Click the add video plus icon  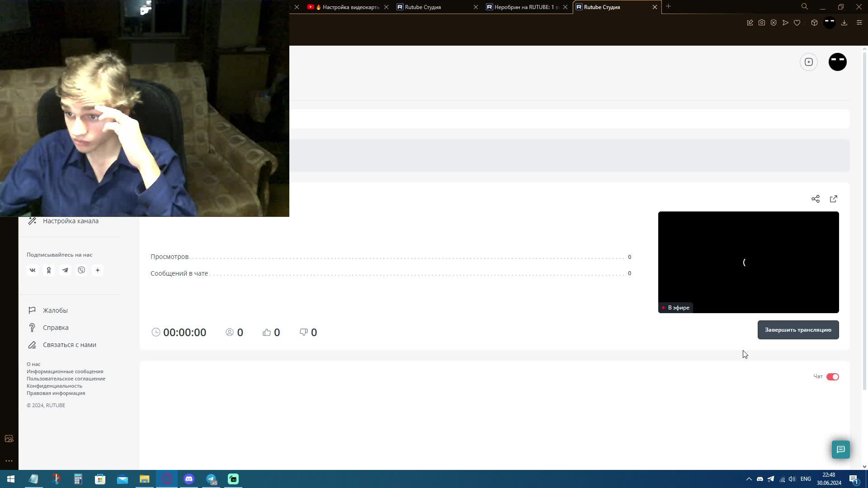point(808,62)
